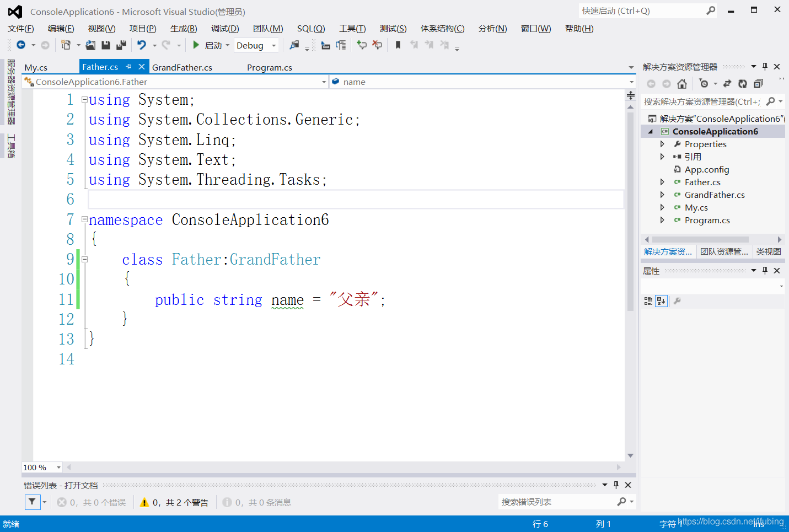Screen dimensions: 789x532
Task: Undo the last edit
Action: coord(142,45)
